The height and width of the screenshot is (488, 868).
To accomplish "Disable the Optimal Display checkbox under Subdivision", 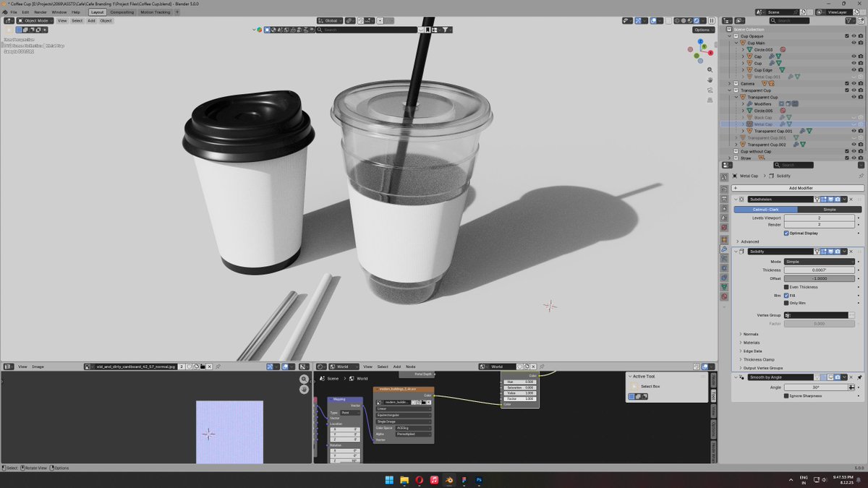I will point(786,233).
